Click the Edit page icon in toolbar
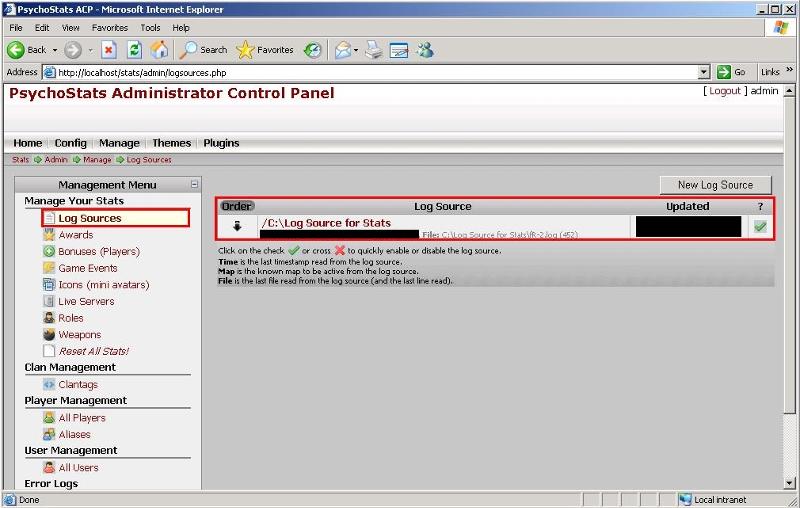 pos(399,50)
